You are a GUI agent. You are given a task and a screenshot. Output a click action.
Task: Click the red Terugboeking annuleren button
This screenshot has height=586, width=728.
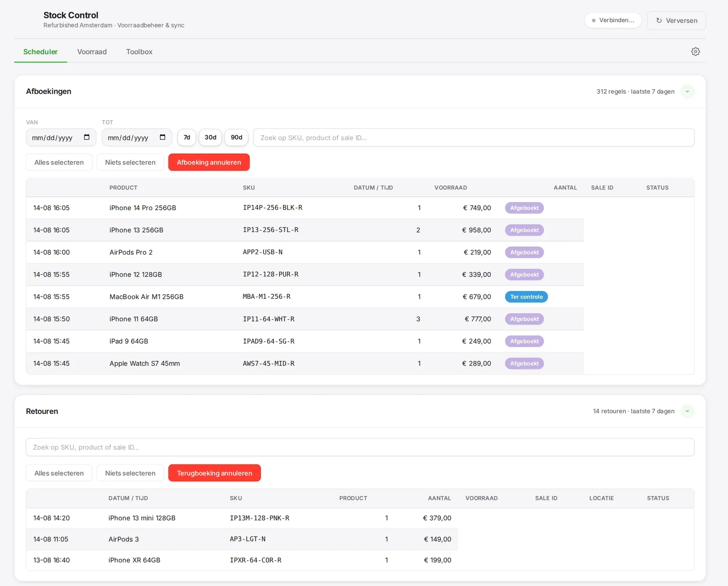pyautogui.click(x=215, y=473)
